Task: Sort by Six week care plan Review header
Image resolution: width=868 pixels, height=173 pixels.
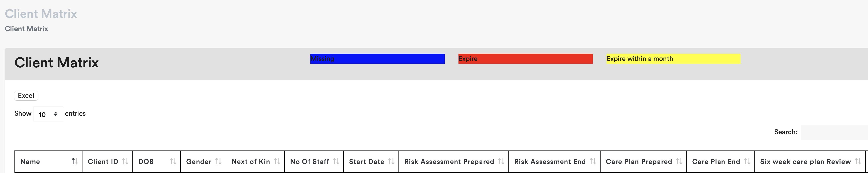Action: 805,162
